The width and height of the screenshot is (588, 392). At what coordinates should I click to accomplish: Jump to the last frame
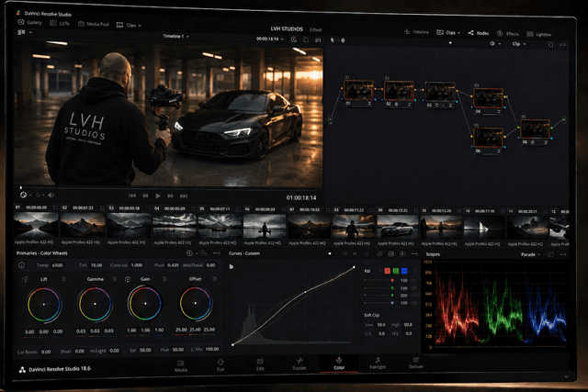pyautogui.click(x=184, y=196)
